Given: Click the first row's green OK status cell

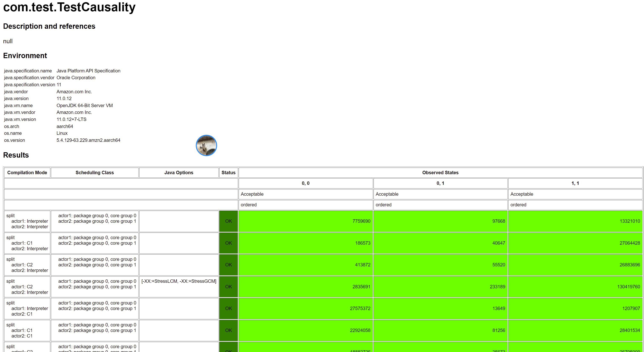Looking at the screenshot, I should (x=228, y=221).
